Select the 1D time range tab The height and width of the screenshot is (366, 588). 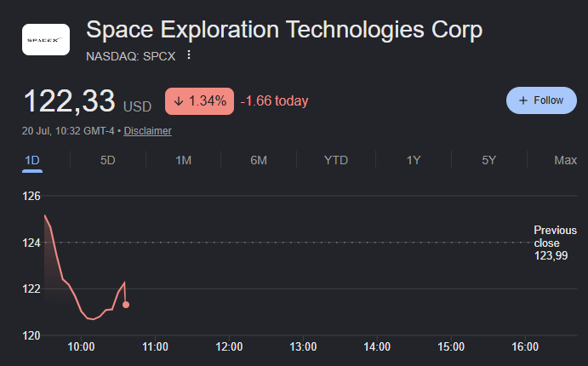click(32, 161)
